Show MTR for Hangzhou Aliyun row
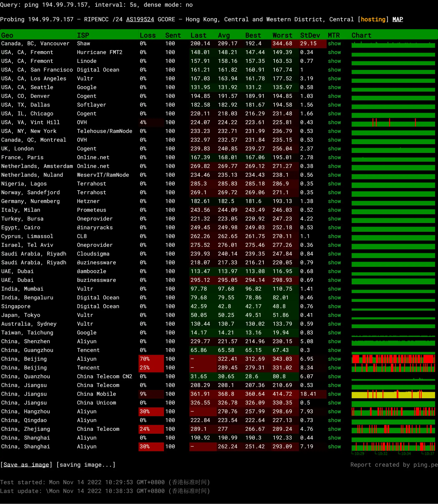 pyautogui.click(x=334, y=412)
